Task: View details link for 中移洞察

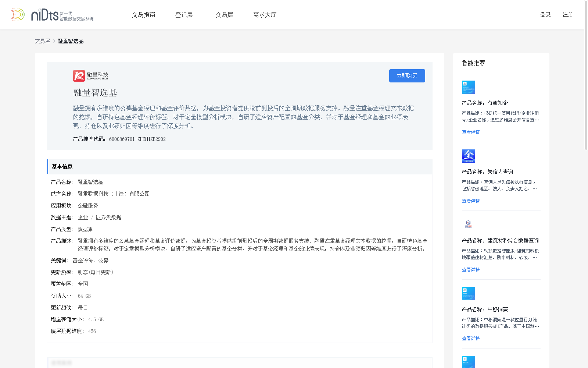Action: (471, 339)
